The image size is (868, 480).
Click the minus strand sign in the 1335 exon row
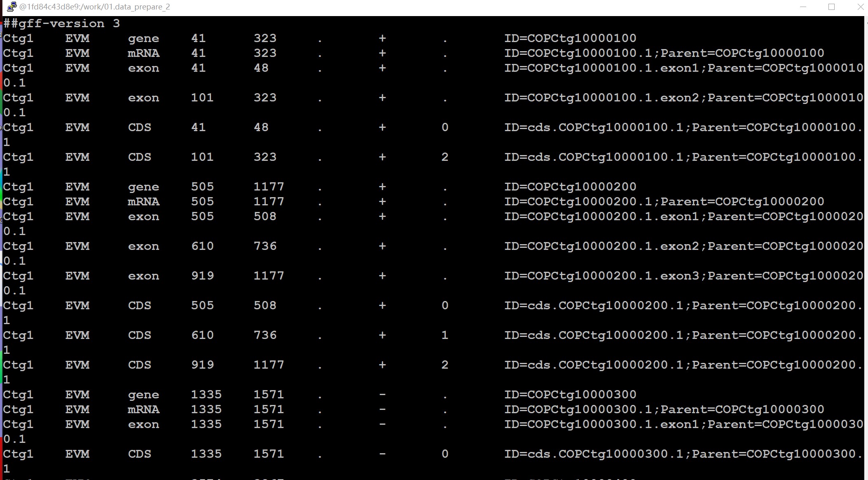click(x=382, y=424)
